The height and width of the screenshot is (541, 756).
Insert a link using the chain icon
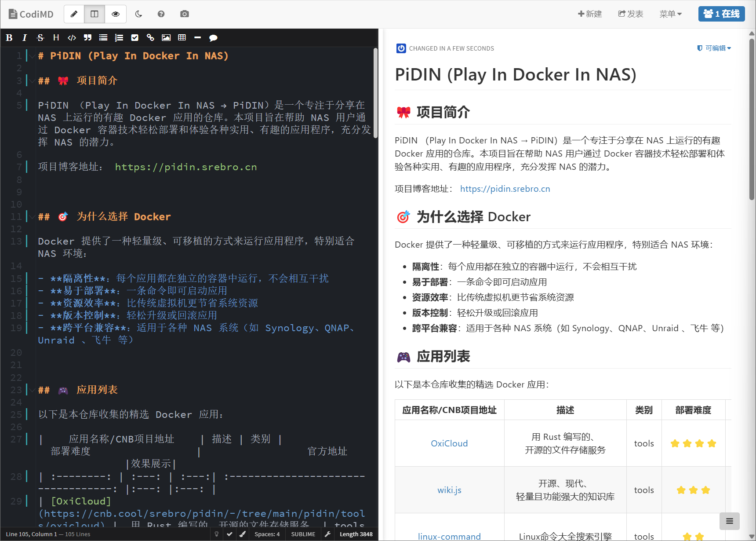tap(150, 38)
